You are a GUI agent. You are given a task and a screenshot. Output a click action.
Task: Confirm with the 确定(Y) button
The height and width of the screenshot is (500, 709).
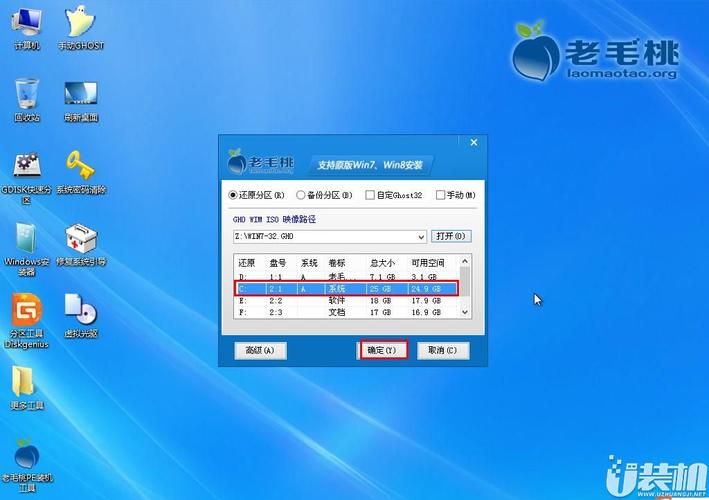tap(382, 350)
